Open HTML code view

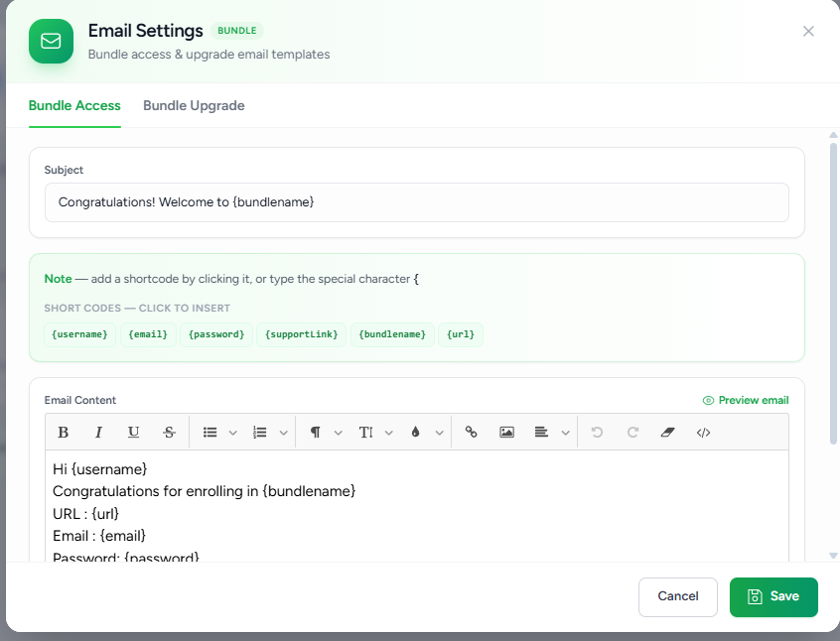(x=703, y=433)
